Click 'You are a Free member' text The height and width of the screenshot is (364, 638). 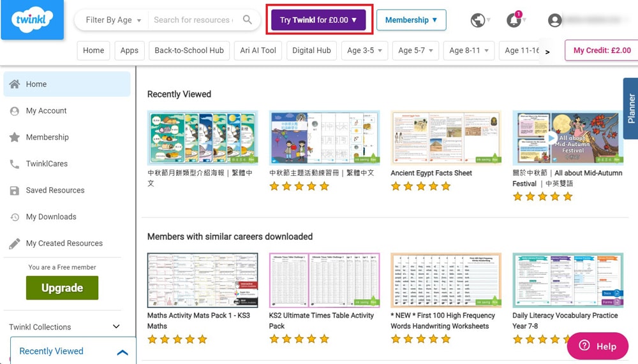pos(63,267)
